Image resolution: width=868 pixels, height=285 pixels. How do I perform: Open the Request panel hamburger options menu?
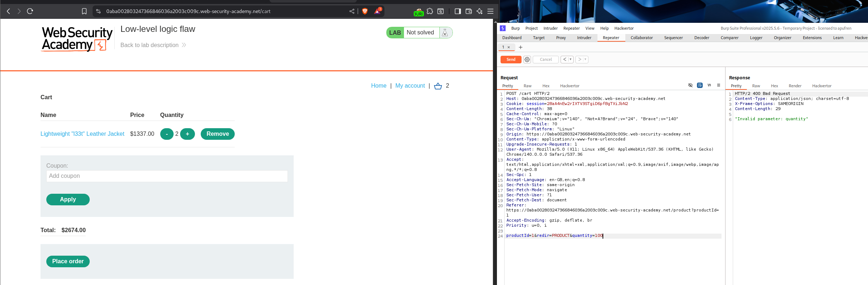[x=719, y=85]
